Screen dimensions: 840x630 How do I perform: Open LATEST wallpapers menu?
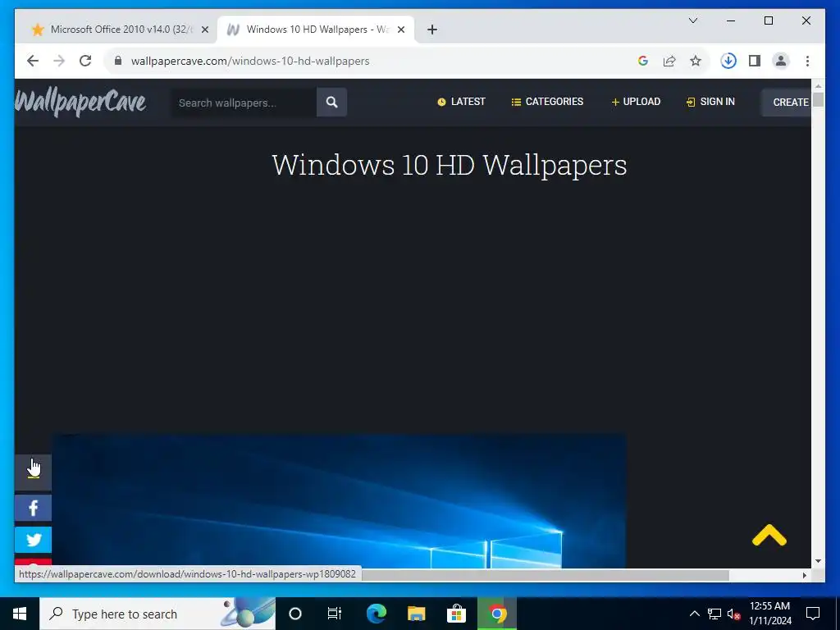click(x=461, y=102)
